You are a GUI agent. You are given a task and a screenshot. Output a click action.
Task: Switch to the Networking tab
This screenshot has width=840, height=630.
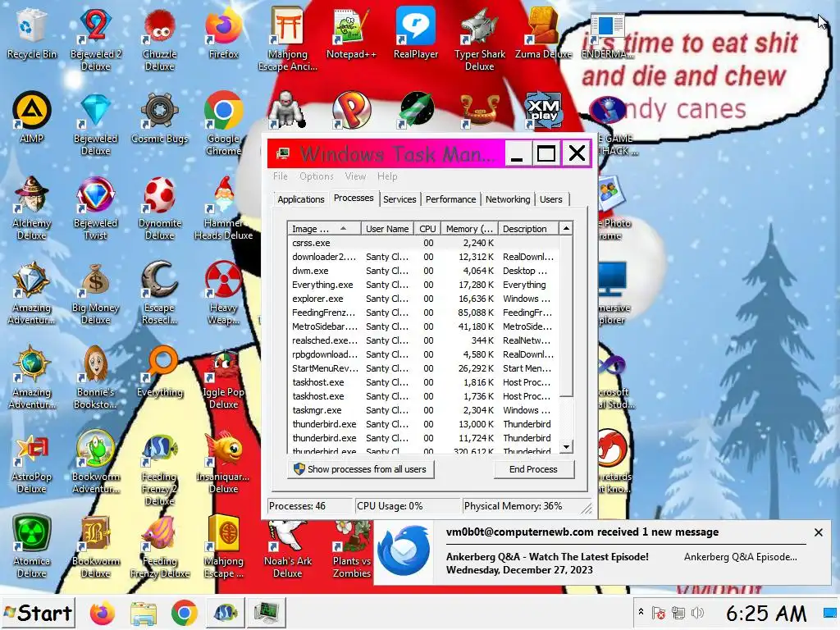[x=508, y=199]
